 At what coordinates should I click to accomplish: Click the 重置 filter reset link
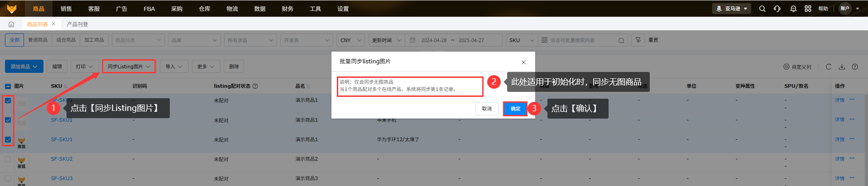tap(653, 40)
